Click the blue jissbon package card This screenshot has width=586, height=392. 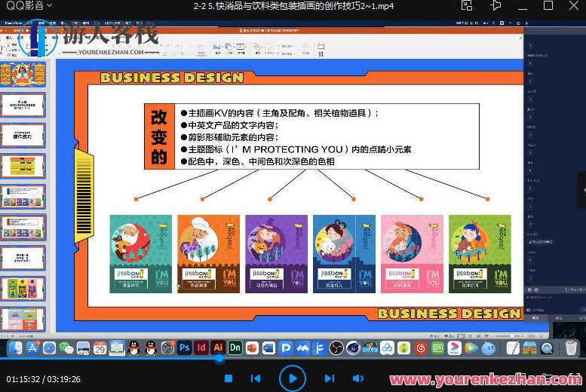pos(344,254)
